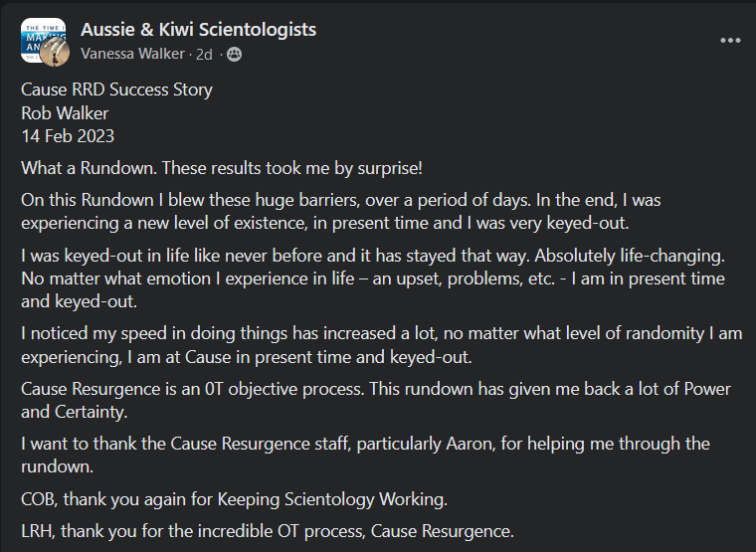
Task: Click the 'LRH, thank you' closing line
Action: coord(268,531)
